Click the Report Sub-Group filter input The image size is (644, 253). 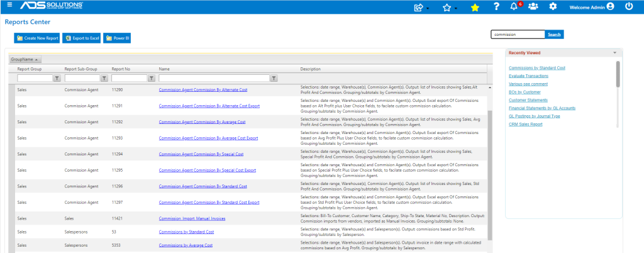click(82, 78)
